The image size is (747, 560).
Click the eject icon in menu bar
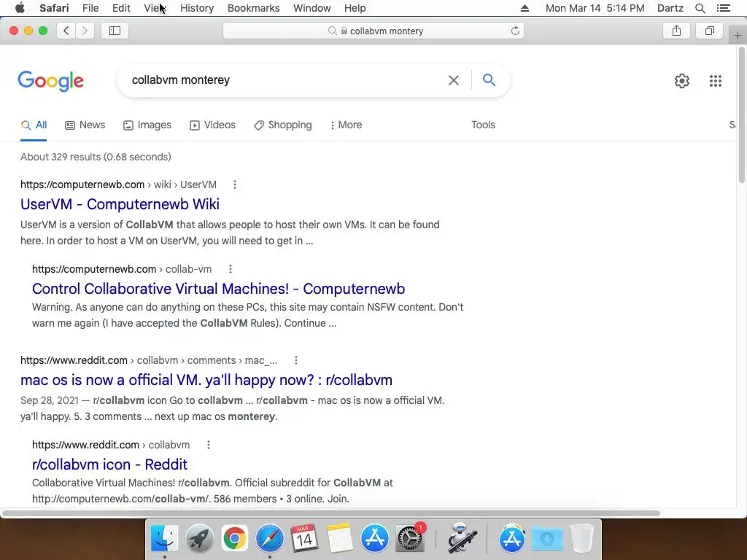pyautogui.click(x=525, y=8)
